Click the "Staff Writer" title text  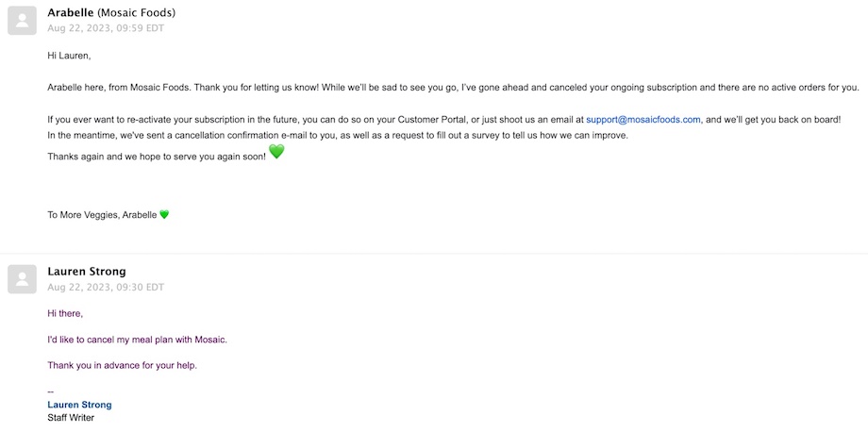pyautogui.click(x=71, y=417)
